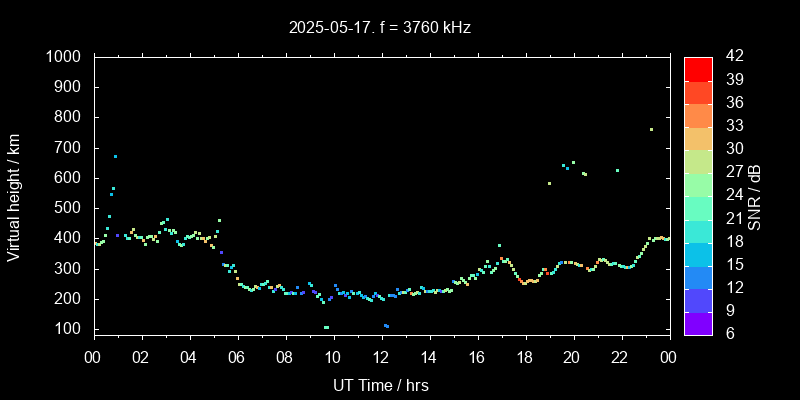The image size is (800, 400).
Task: Click the 1000 tick label on the height axis
Action: click(65, 57)
